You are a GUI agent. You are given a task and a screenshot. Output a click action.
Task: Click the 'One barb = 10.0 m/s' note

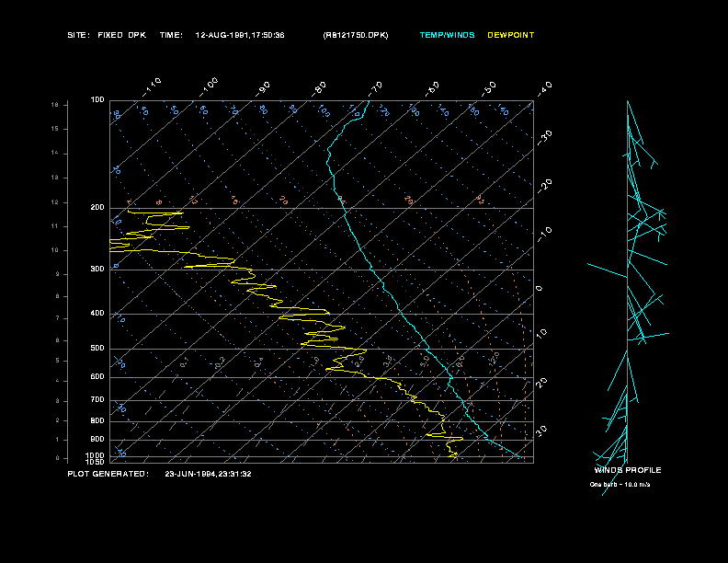[620, 485]
